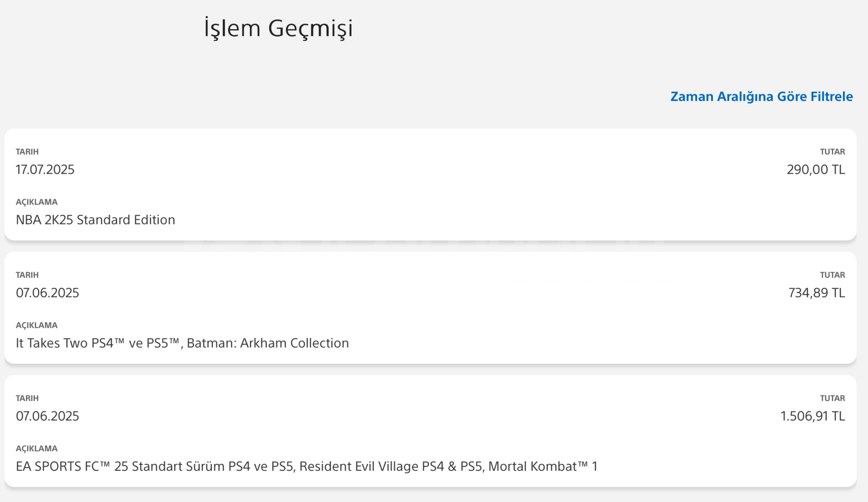Viewport: 868px width, 502px height.
Task: Select the NBA 2K25 Standard Edition description
Action: (95, 220)
